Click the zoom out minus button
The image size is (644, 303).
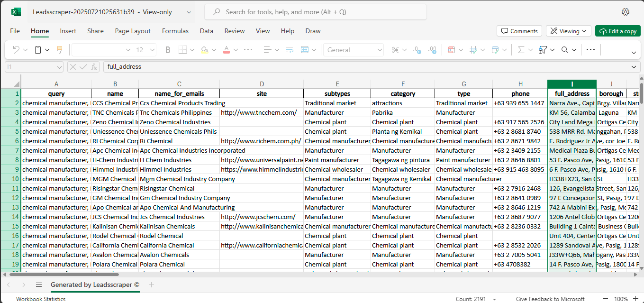tap(605, 299)
